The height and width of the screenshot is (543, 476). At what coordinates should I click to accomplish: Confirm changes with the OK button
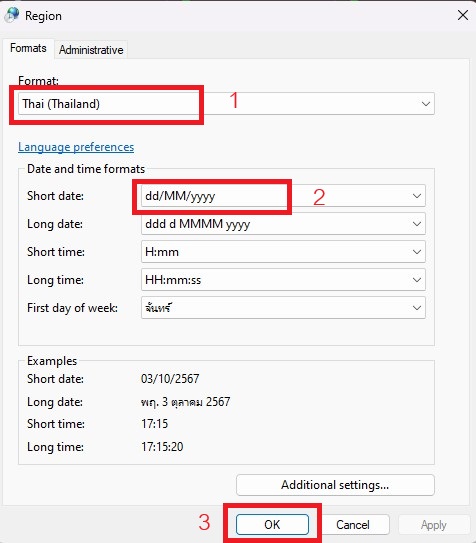click(x=272, y=524)
